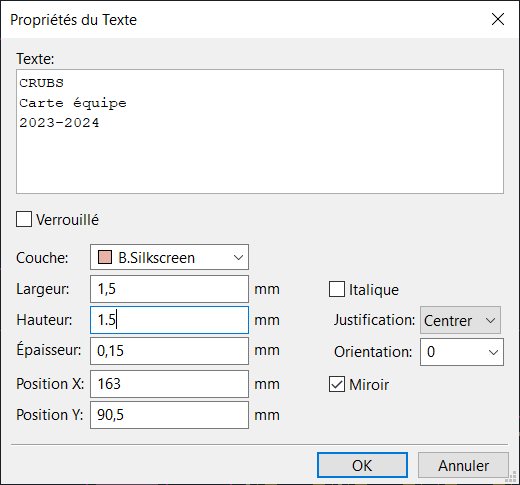The image size is (520, 485).
Task: Open the Couche dropdown arrow
Action: (x=238, y=257)
